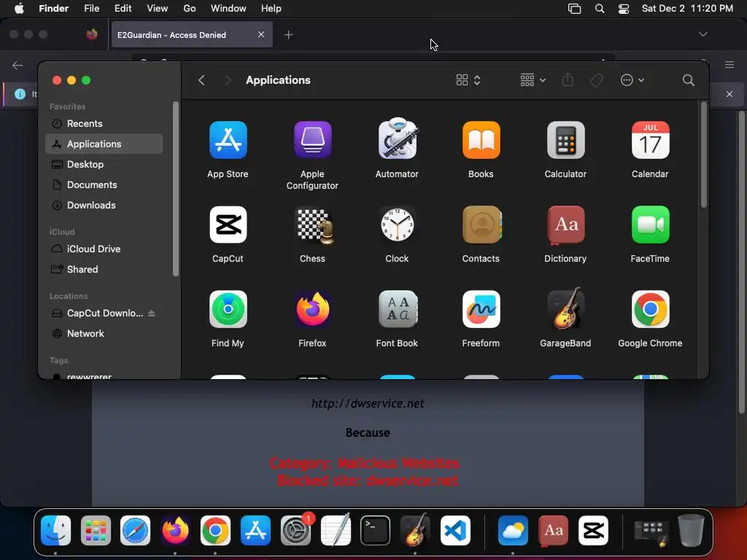Click the Finder search magnifier icon
This screenshot has height=560, width=747.
point(688,80)
